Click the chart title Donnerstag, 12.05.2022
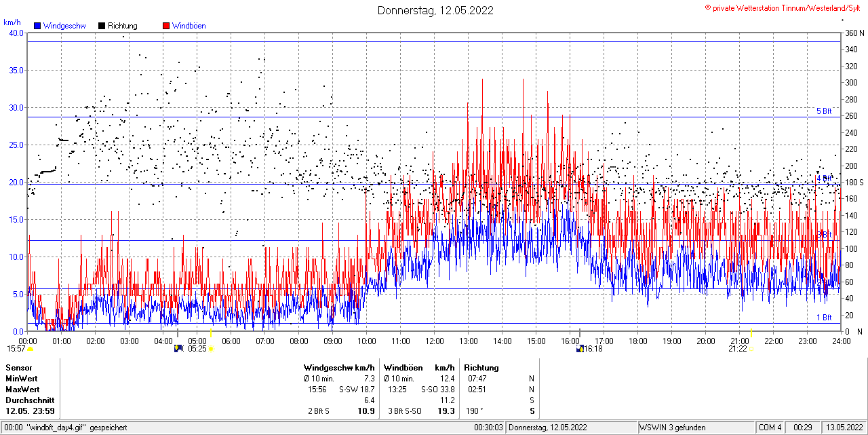Viewport: 868px width, 435px height. [x=435, y=10]
